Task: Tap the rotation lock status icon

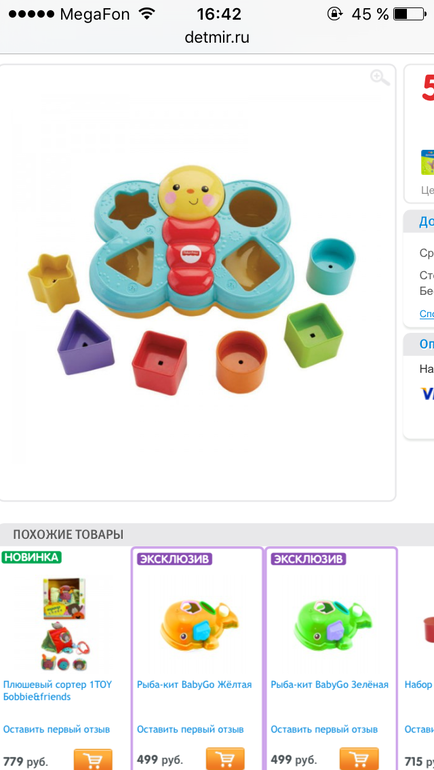Action: coord(334,14)
